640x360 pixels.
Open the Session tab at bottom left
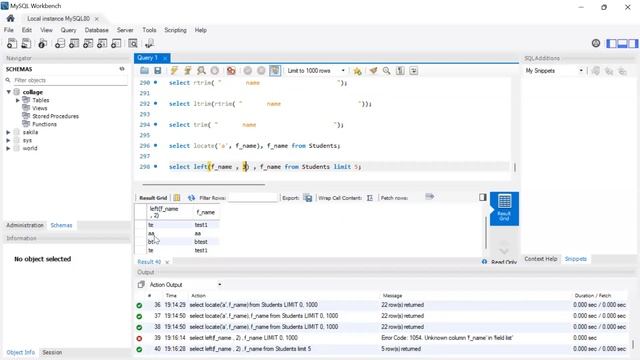(x=52, y=352)
